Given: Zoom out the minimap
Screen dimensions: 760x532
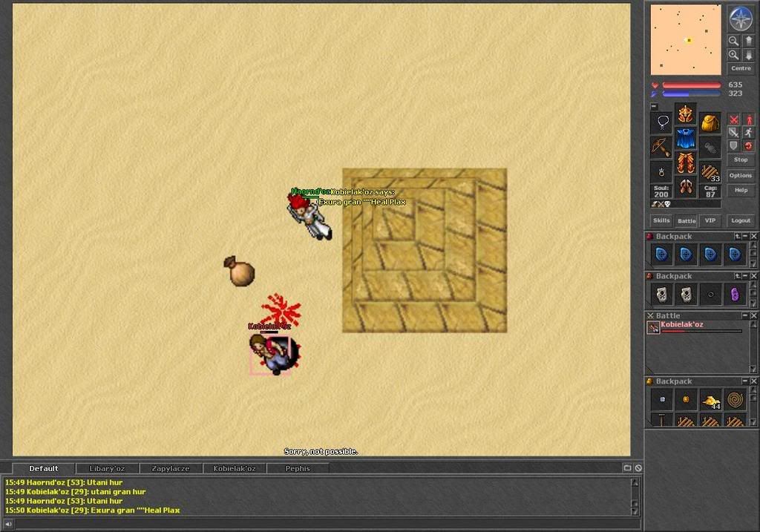Looking at the screenshot, I should tap(734, 41).
